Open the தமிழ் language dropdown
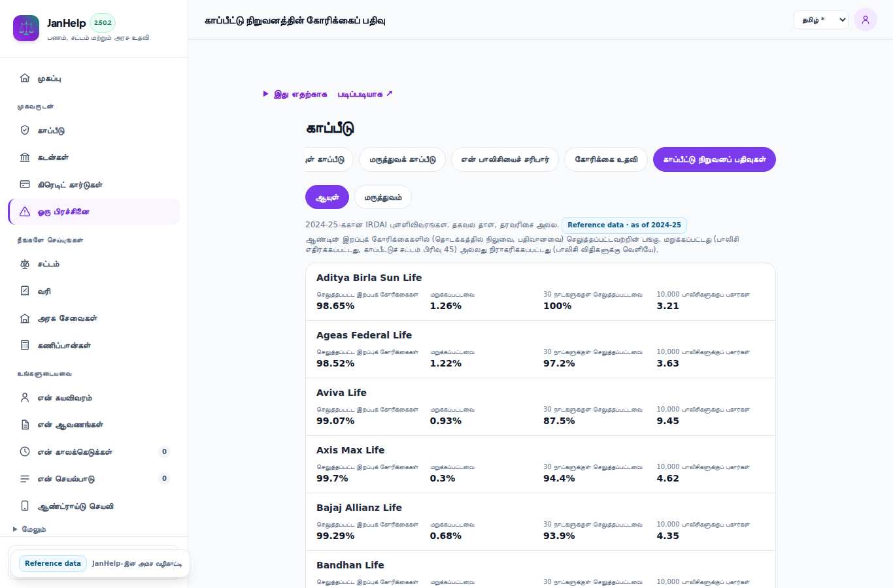893x588 pixels. [821, 20]
